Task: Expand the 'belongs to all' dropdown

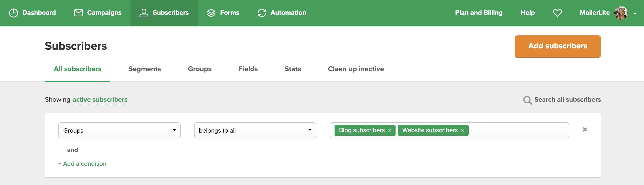Action: [x=255, y=130]
